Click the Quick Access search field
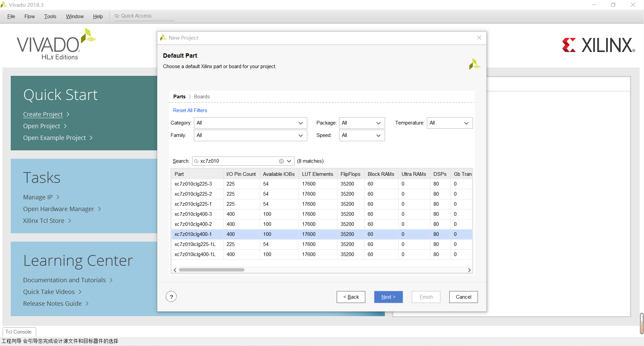This screenshot has width=644, height=346. (x=144, y=16)
